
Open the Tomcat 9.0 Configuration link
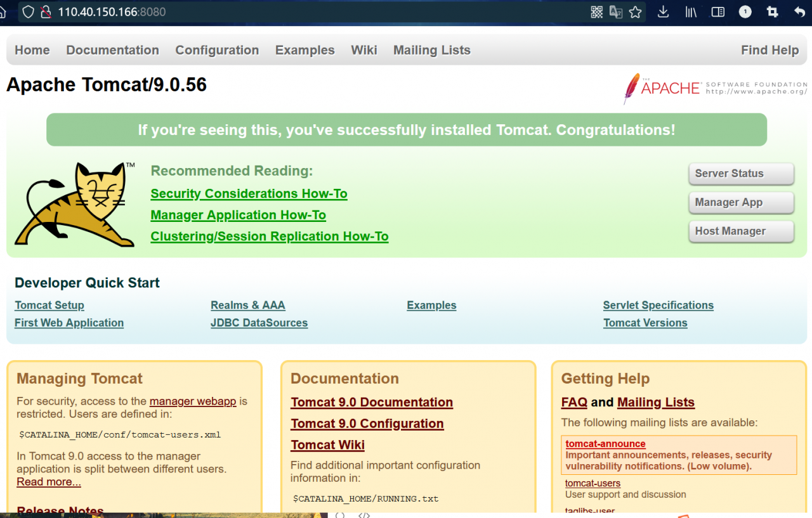(367, 424)
